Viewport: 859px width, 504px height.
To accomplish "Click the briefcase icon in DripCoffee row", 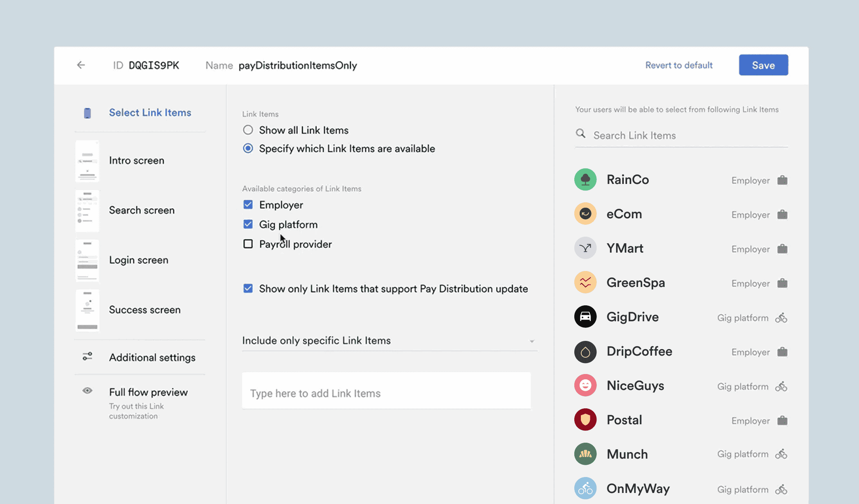I will [x=782, y=352].
